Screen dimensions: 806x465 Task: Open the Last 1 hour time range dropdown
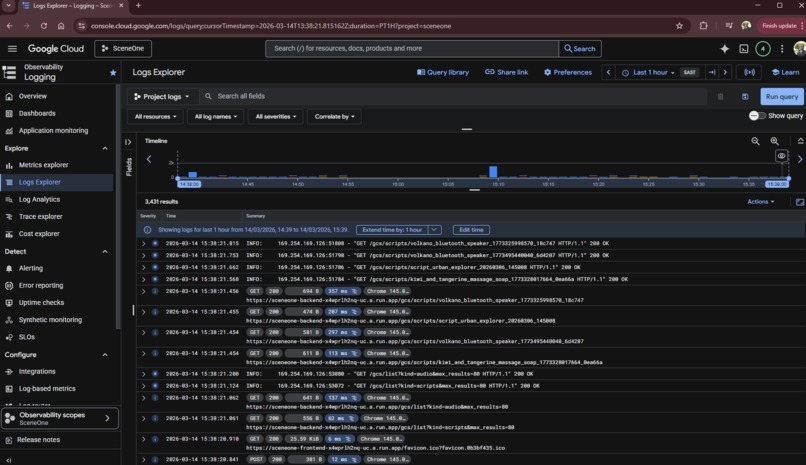(648, 72)
